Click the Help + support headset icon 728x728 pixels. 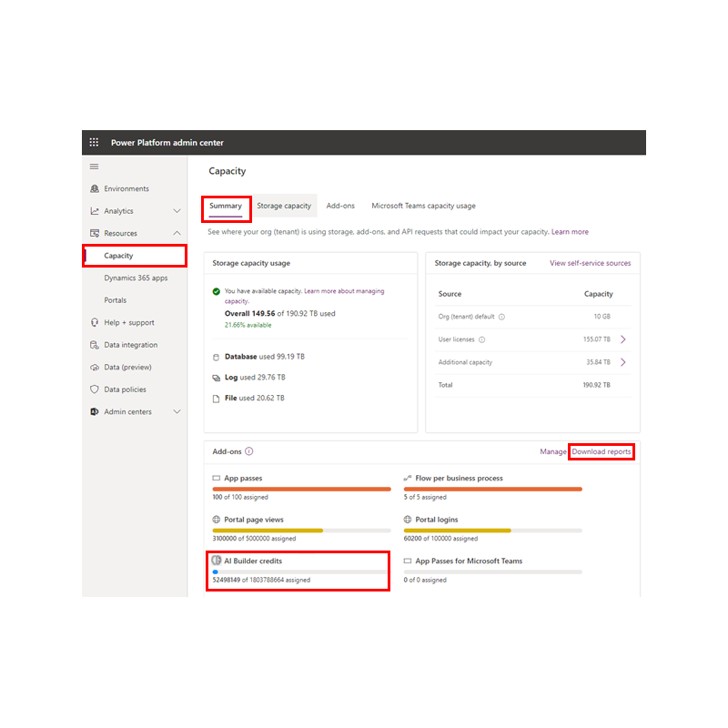(95, 322)
